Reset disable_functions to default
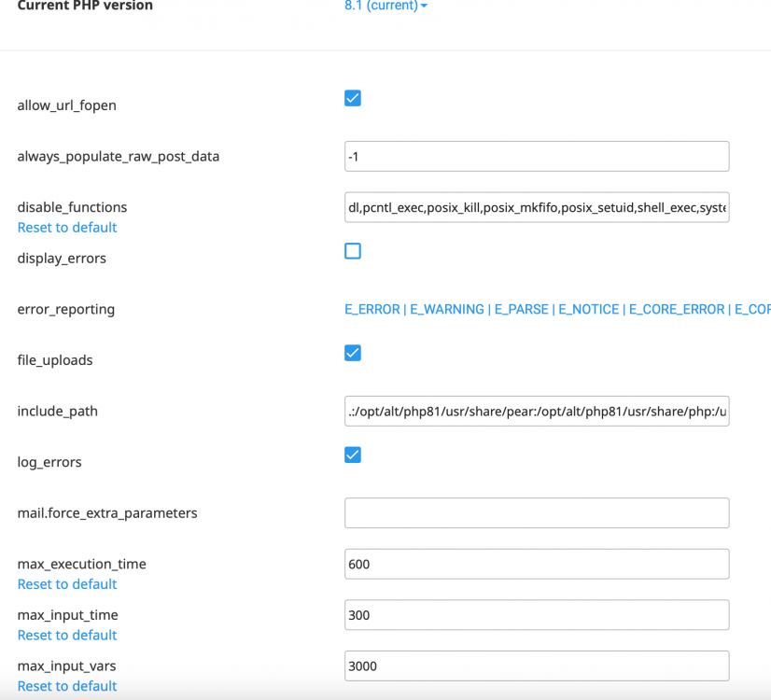 tap(66, 227)
